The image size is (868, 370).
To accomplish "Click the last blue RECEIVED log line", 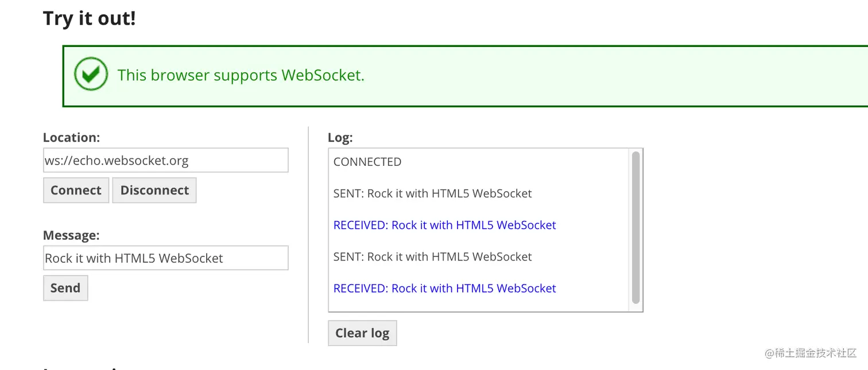I will coord(444,288).
